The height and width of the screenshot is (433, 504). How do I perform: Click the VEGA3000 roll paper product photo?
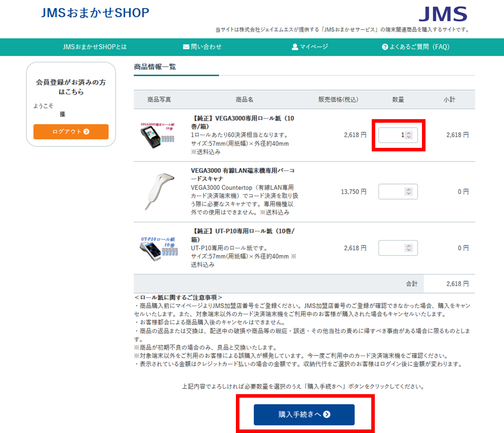coord(157,135)
